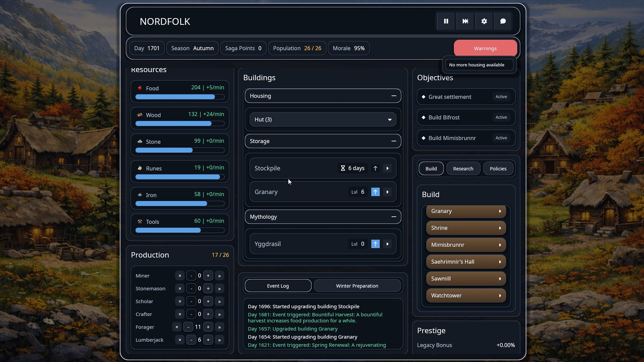This screenshot has width=644, height=362.
Task: Pause the game with the pause icon
Action: pos(446,21)
